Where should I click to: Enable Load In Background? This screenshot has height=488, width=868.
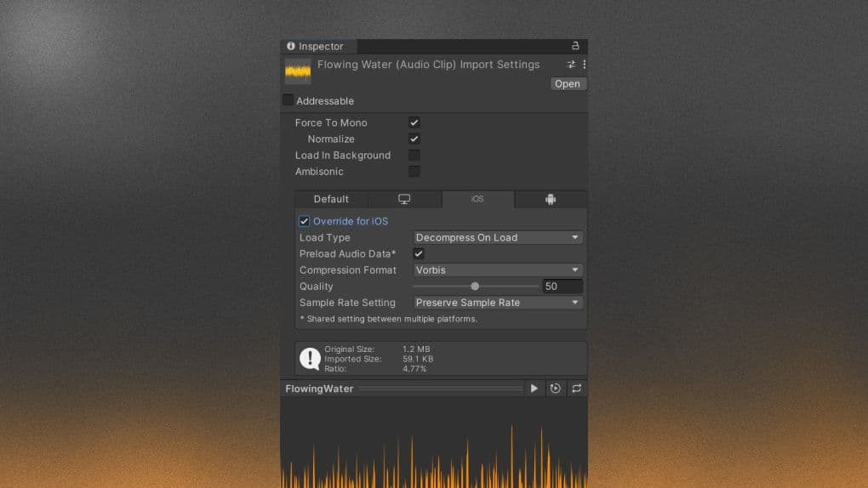pyautogui.click(x=414, y=155)
